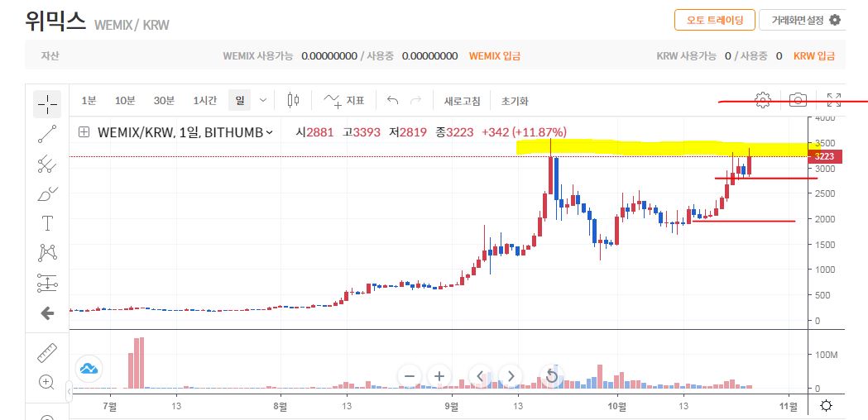Select the 일 daily interval
Viewport: 868px width, 420px height.
tap(240, 101)
